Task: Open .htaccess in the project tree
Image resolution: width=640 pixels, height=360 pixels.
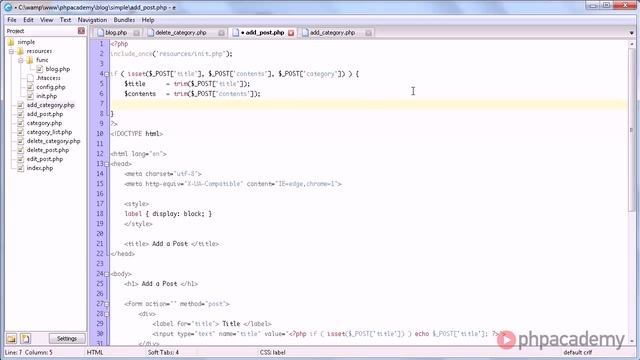Action: pyautogui.click(x=48, y=78)
